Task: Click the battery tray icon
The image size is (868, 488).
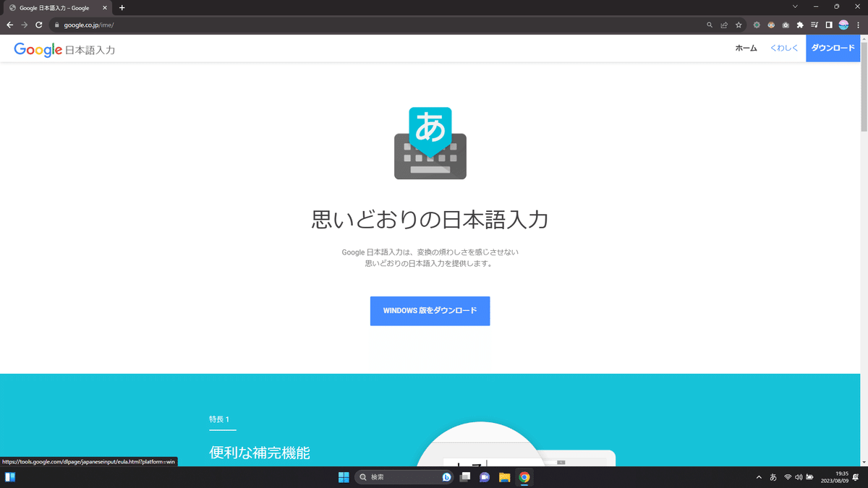Action: coord(810,477)
